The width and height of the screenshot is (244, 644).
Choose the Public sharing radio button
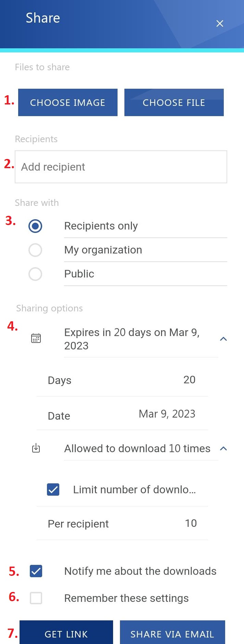point(35,274)
